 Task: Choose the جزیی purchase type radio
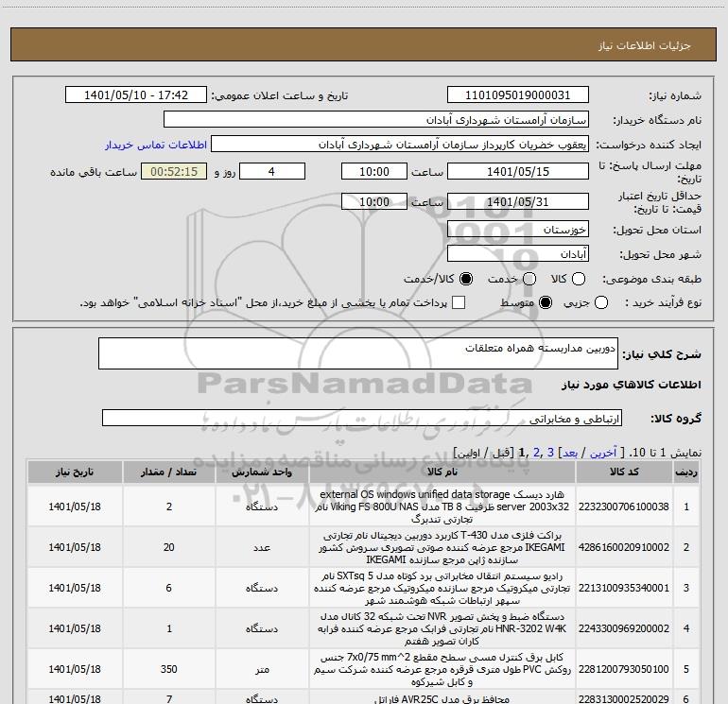[601, 302]
